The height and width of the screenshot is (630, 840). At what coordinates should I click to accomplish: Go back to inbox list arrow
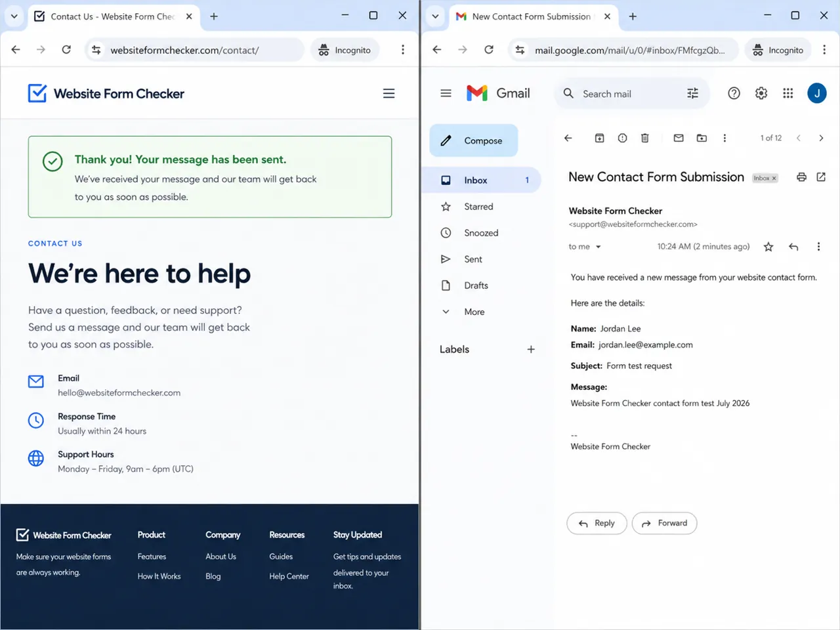click(568, 138)
